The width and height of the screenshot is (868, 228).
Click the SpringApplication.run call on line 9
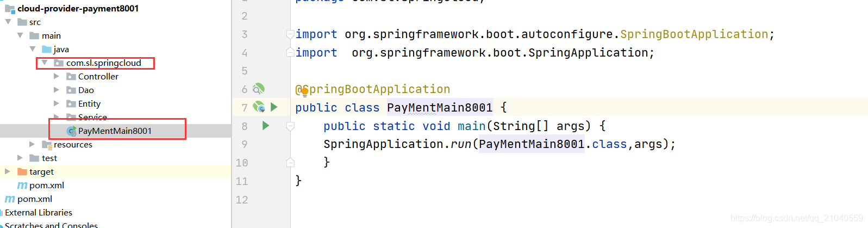397,144
